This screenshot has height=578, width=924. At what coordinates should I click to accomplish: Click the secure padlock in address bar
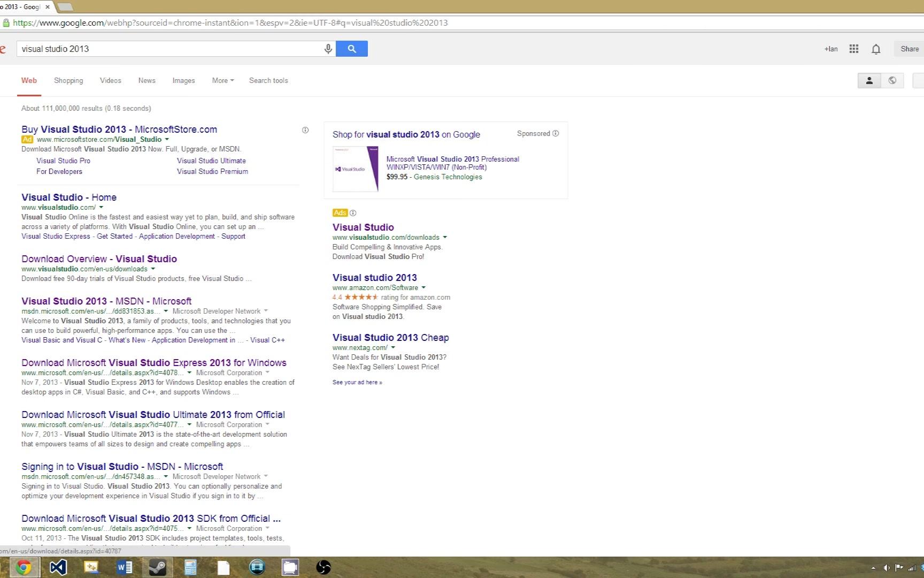6,23
